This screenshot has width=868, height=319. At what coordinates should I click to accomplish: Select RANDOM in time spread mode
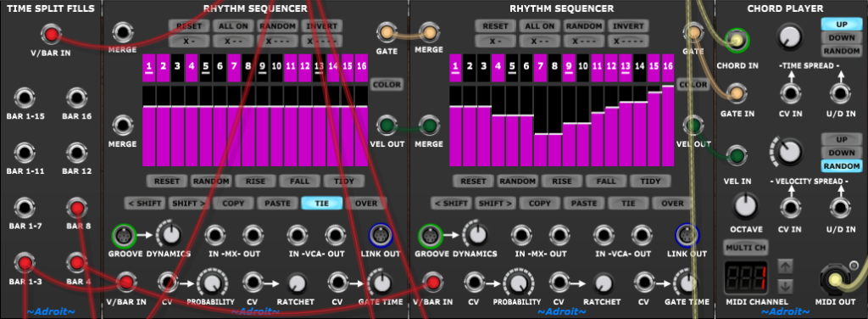click(841, 51)
